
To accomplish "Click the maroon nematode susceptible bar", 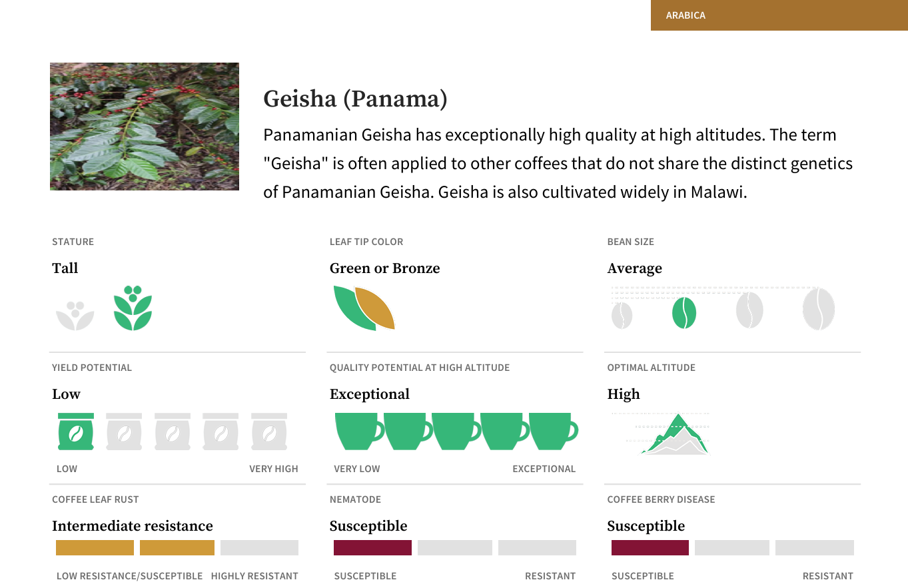I will tap(372, 547).
